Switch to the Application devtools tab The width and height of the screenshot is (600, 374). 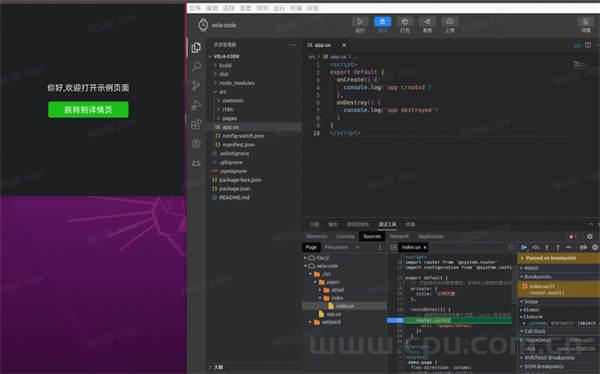pyautogui.click(x=431, y=236)
